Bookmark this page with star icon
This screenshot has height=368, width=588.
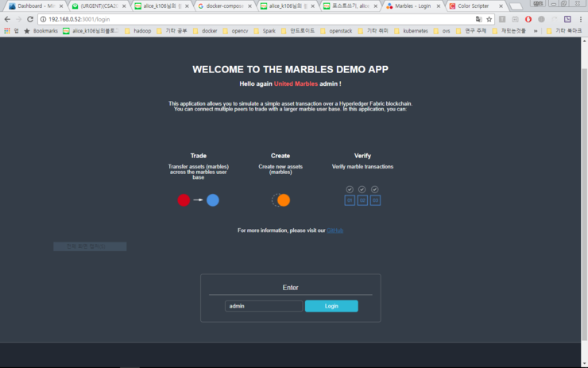pos(489,19)
